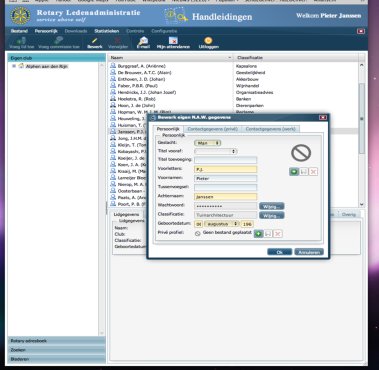Click the birth day field
Screen dimensions: 379x370
[198, 224]
